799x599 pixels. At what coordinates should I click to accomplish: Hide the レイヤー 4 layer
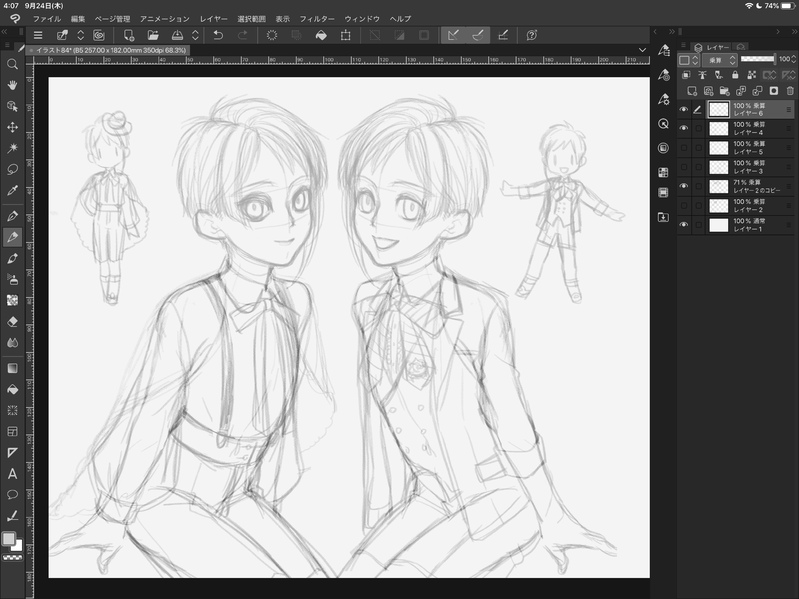click(683, 128)
